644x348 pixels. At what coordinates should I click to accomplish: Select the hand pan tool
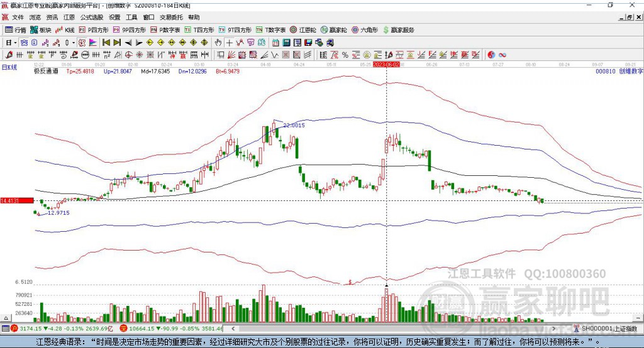tap(218, 43)
